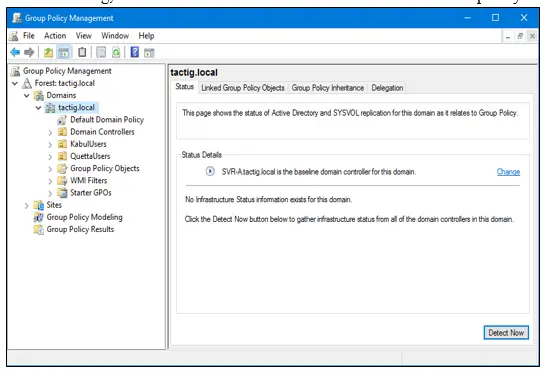Click the Change baseline domain controller link
The height and width of the screenshot is (371, 546).
coord(508,172)
